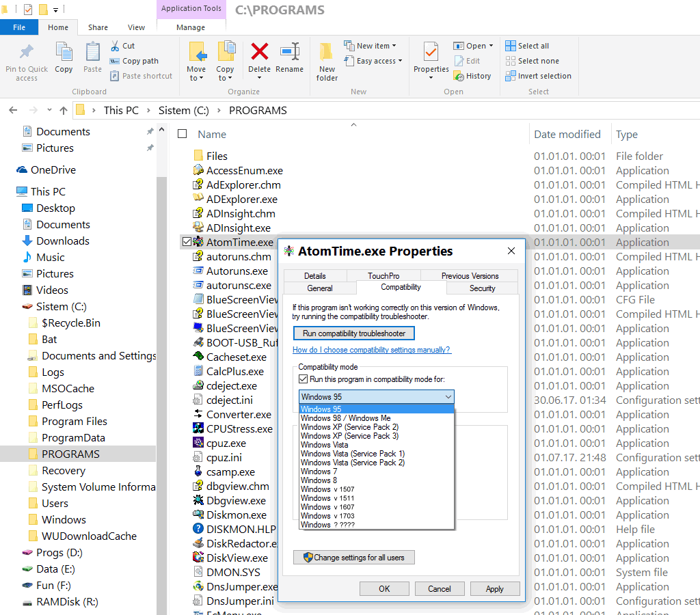Open the File menu tab
The width and height of the screenshot is (700, 615).
[18, 27]
